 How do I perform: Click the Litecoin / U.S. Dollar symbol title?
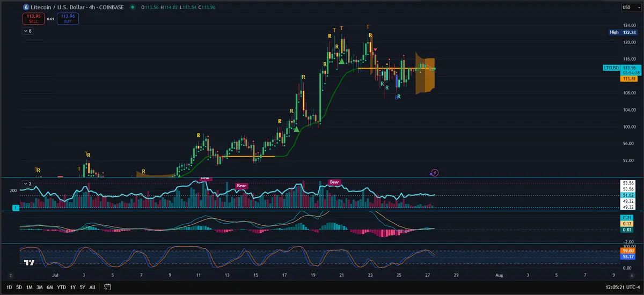pyautogui.click(x=59, y=8)
